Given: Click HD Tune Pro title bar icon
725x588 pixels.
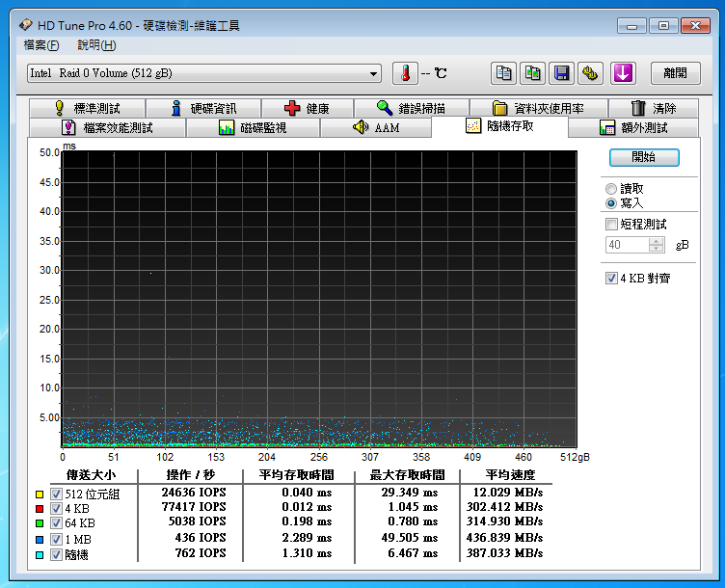Looking at the screenshot, I should point(26,25).
